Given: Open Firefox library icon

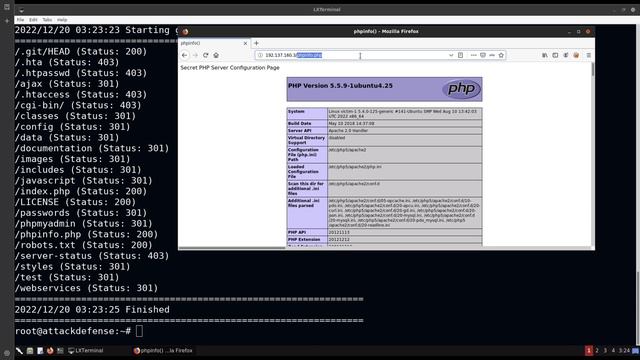Looking at the screenshot, I should 545,55.
